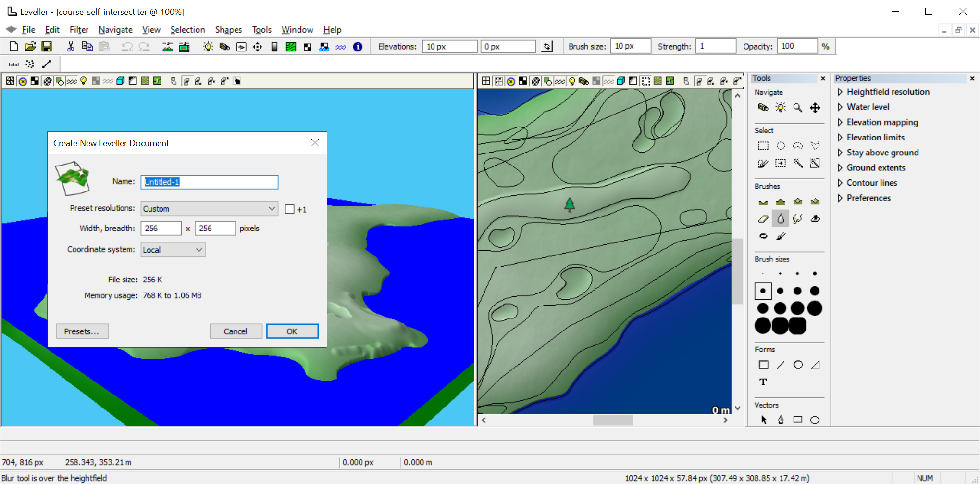This screenshot has width=980, height=484.
Task: Click the Save floppy disk icon
Action: click(x=47, y=47)
